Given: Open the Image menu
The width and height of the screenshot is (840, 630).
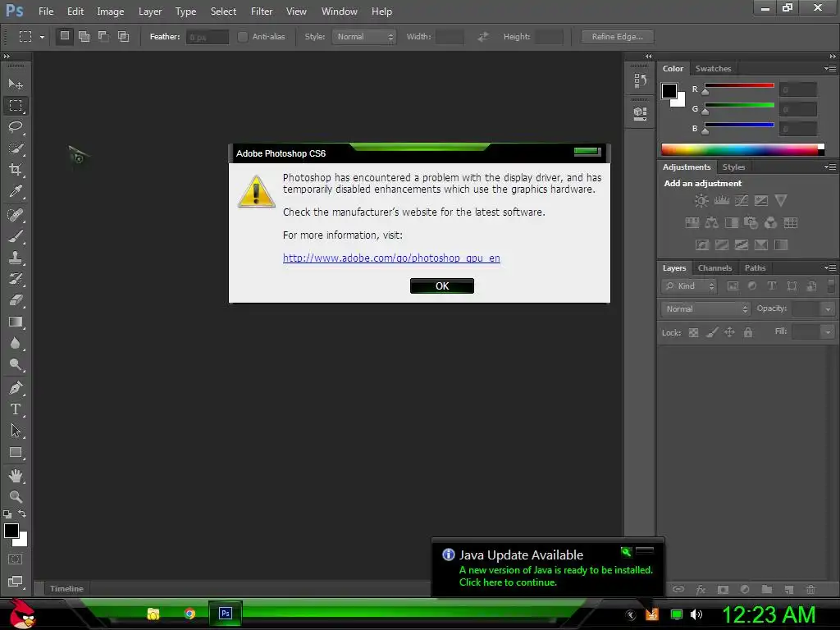Looking at the screenshot, I should click(x=111, y=11).
